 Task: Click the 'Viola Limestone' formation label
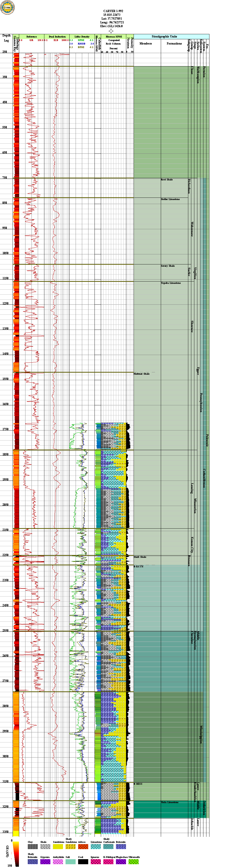click(170, 802)
